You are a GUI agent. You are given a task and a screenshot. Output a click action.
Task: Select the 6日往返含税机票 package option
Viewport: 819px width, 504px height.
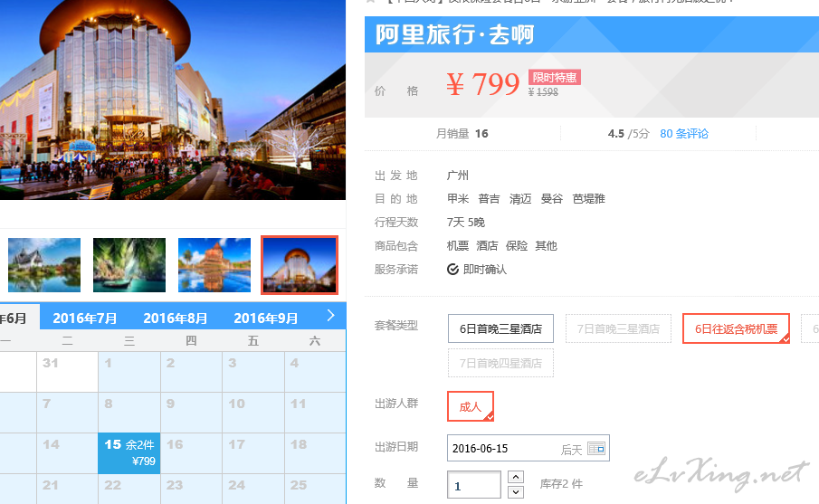tap(736, 328)
